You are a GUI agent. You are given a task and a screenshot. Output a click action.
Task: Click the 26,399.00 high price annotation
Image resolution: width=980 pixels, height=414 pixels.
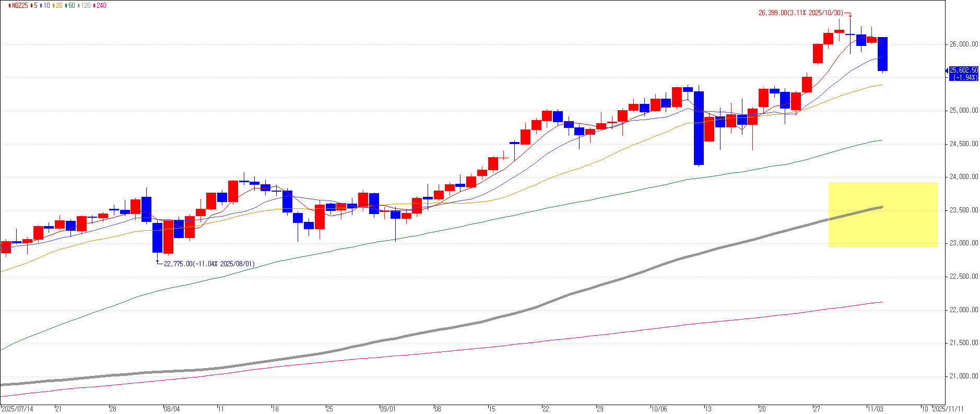click(800, 13)
